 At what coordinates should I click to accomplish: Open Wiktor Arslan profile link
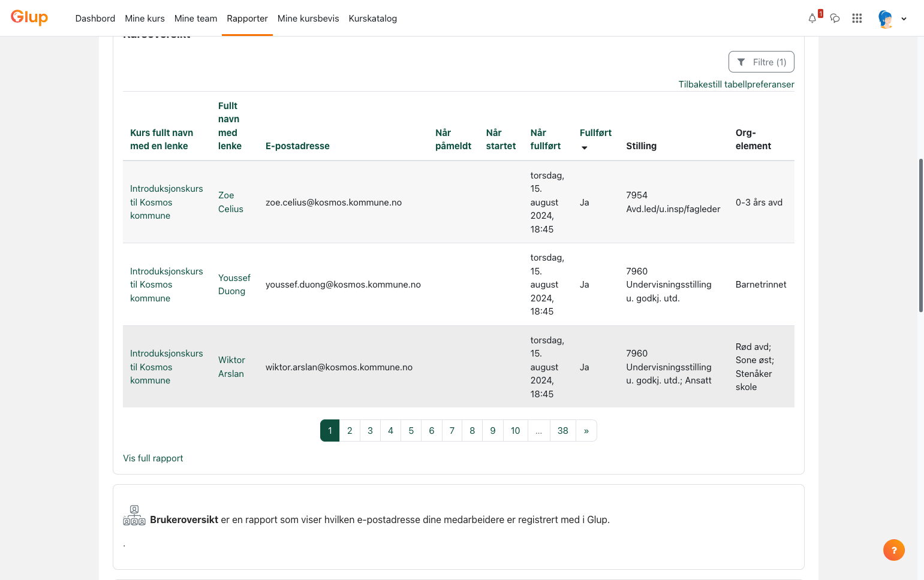click(x=231, y=367)
